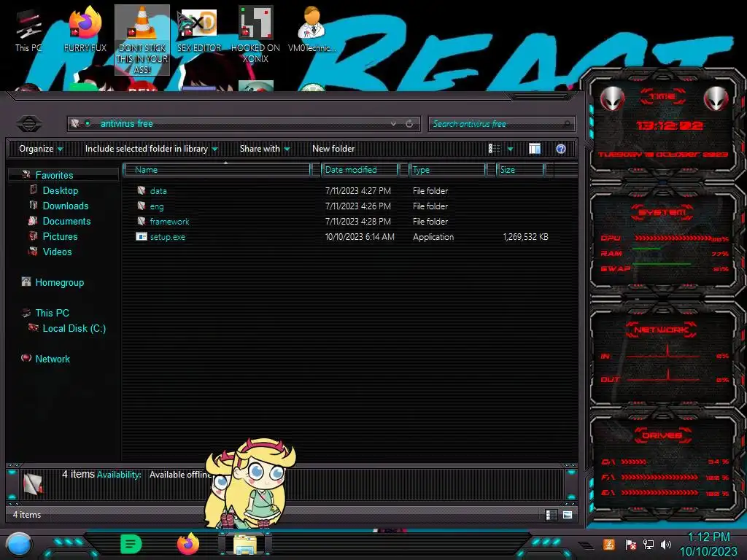The height and width of the screenshot is (560, 747).
Task: Open the This PC desktop icon
Action: (x=28, y=31)
